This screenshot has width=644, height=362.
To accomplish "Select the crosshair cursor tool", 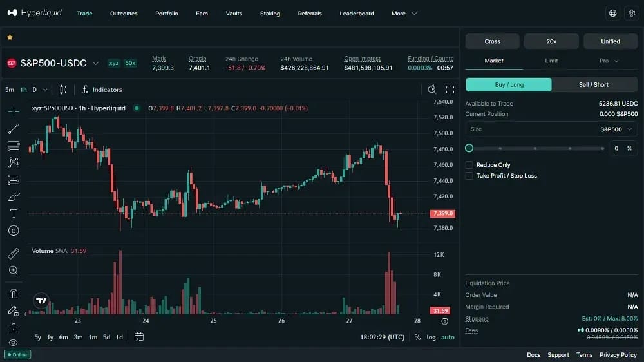I will (x=14, y=111).
